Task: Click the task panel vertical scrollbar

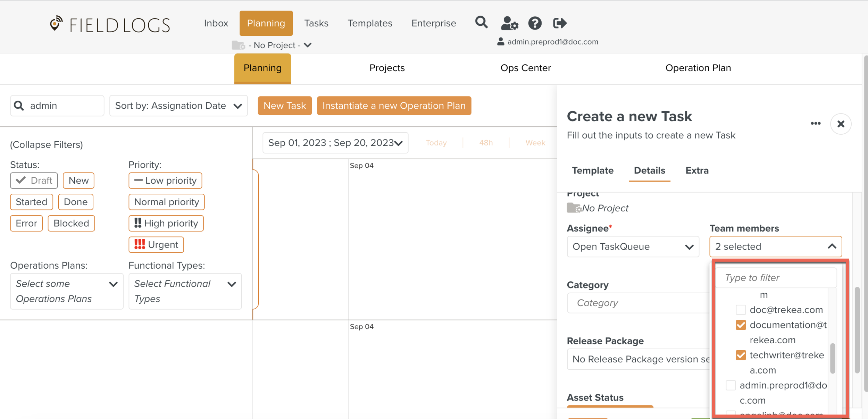Action: coord(857,330)
